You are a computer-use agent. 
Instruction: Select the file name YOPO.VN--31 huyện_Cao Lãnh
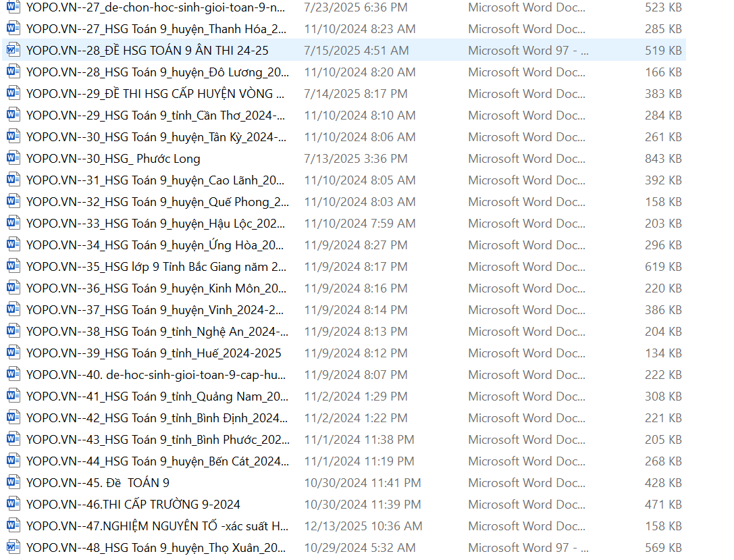[x=155, y=180]
